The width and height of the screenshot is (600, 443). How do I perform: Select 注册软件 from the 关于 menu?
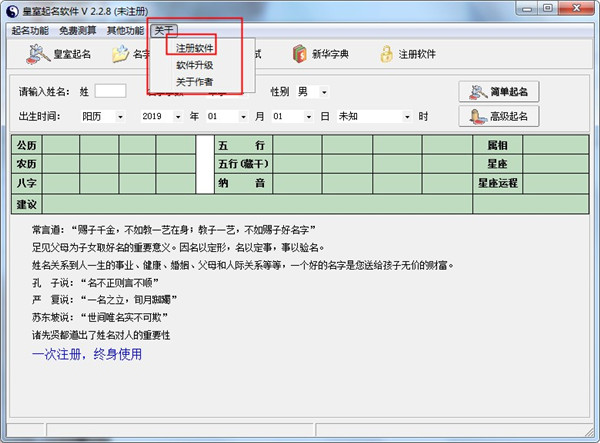[x=194, y=48]
